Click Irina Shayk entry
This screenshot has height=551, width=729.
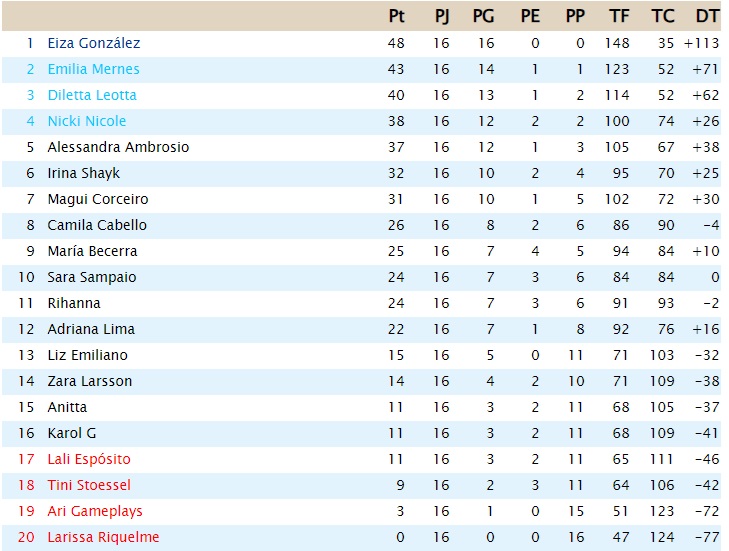[x=84, y=173]
